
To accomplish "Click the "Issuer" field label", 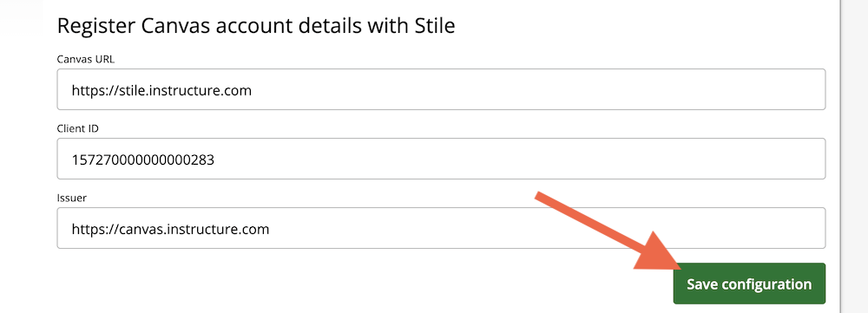I will click(72, 198).
